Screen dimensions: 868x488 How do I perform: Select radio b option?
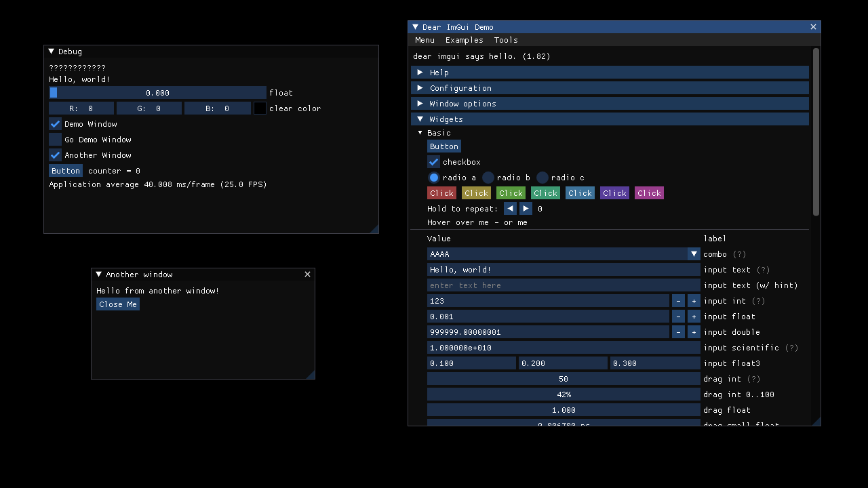[x=488, y=178]
